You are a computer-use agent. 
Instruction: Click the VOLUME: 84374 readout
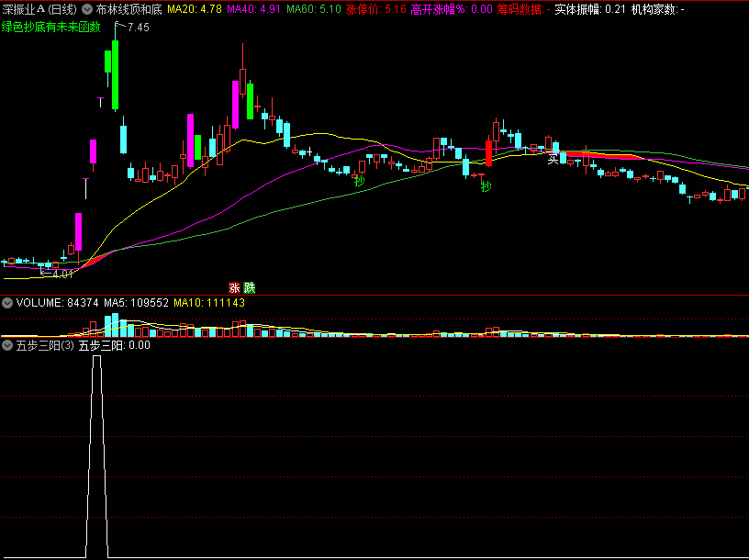[57, 302]
